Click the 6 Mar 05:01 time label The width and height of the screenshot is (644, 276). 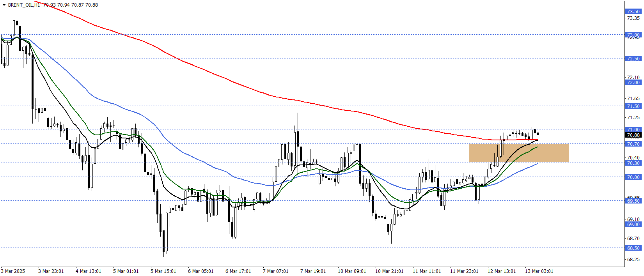(x=200, y=271)
